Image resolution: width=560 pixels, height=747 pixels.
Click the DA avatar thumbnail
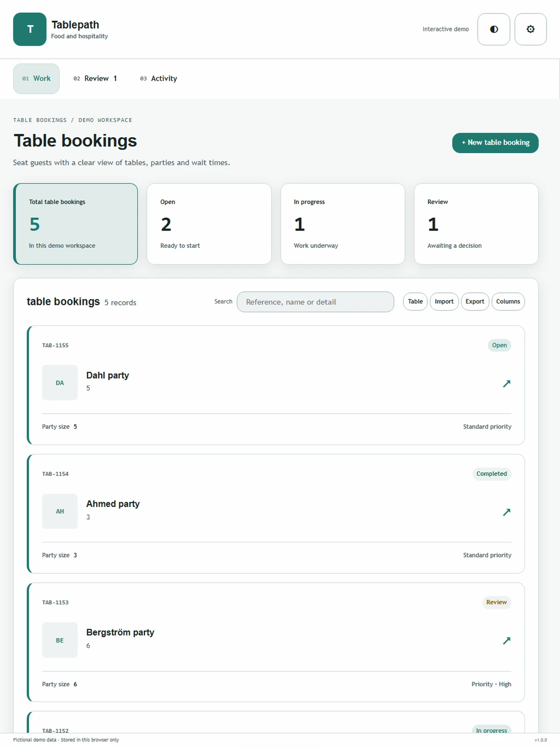point(60,383)
